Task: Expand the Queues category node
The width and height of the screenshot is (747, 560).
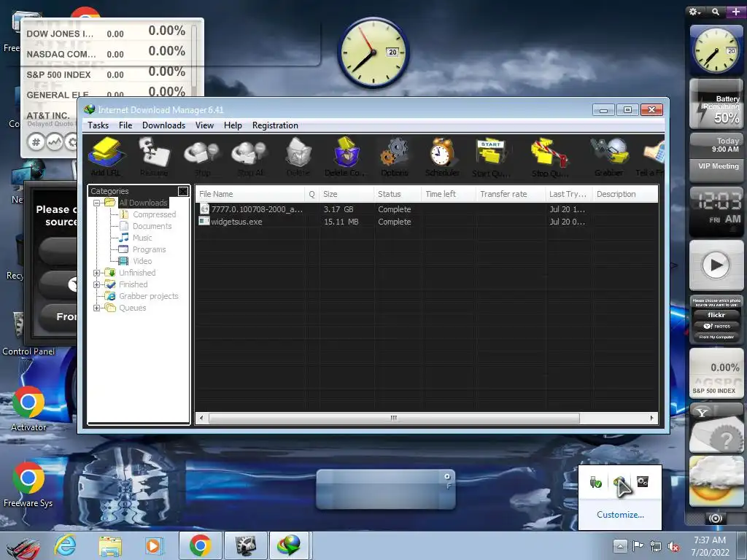Action: coord(97,308)
